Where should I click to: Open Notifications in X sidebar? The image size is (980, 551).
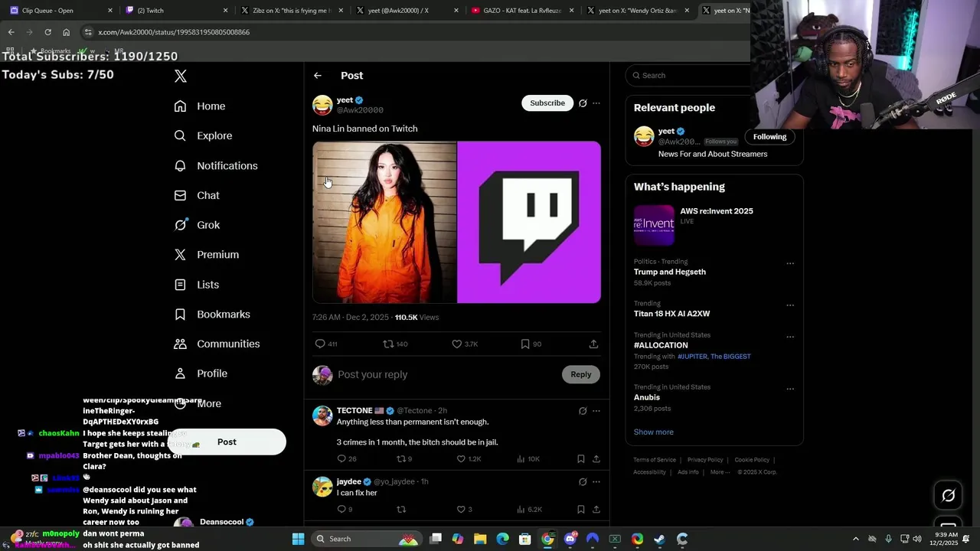click(x=216, y=165)
